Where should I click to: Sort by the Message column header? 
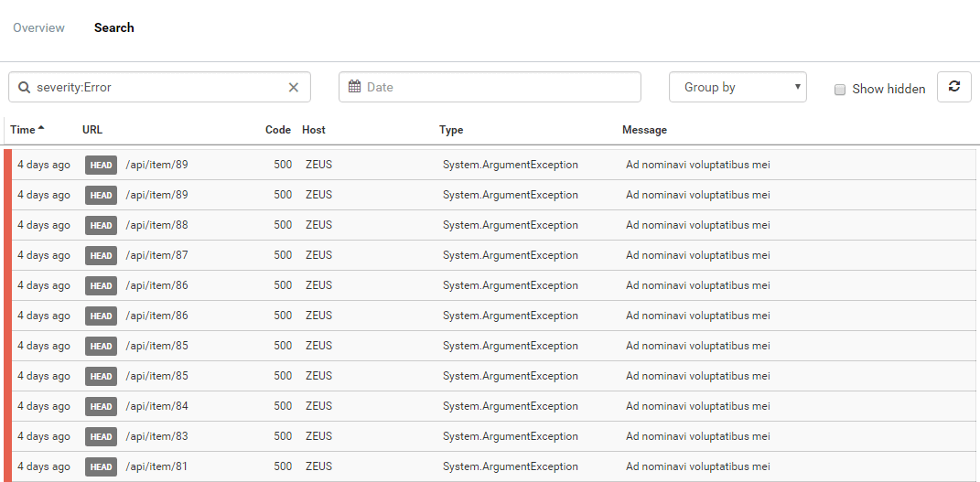(644, 130)
